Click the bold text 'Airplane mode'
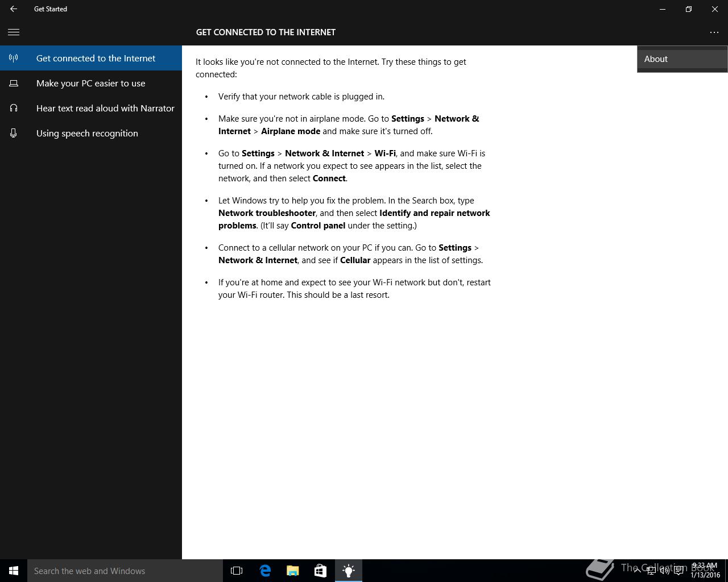The height and width of the screenshot is (582, 728). pyautogui.click(x=291, y=131)
